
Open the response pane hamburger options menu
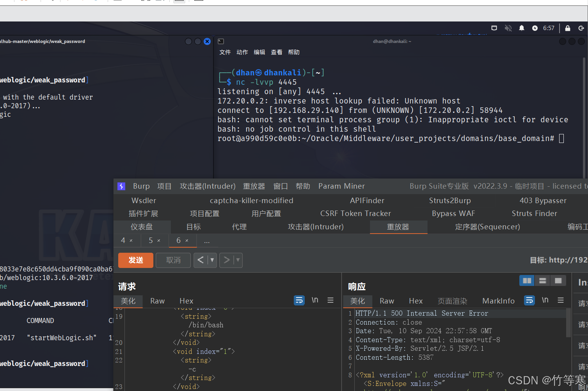click(561, 300)
